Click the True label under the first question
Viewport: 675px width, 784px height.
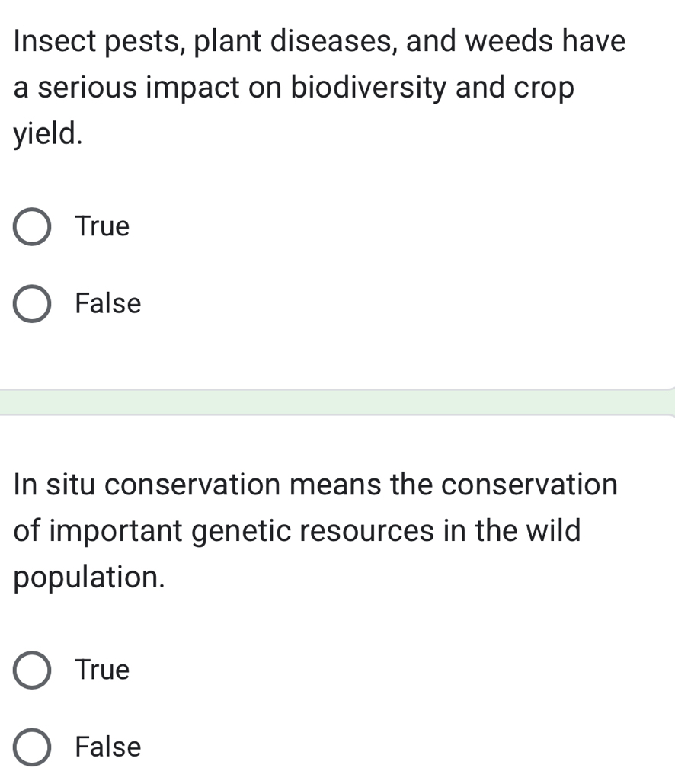pos(101,226)
